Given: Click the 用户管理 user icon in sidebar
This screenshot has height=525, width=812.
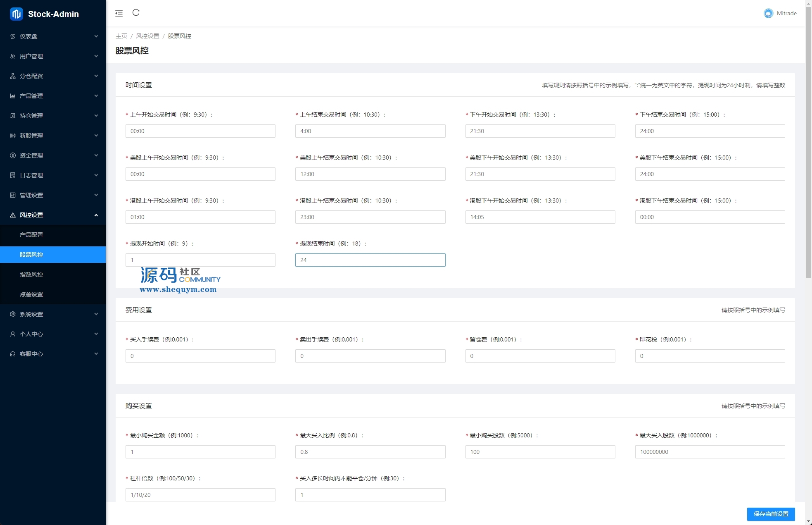Looking at the screenshot, I should point(13,56).
